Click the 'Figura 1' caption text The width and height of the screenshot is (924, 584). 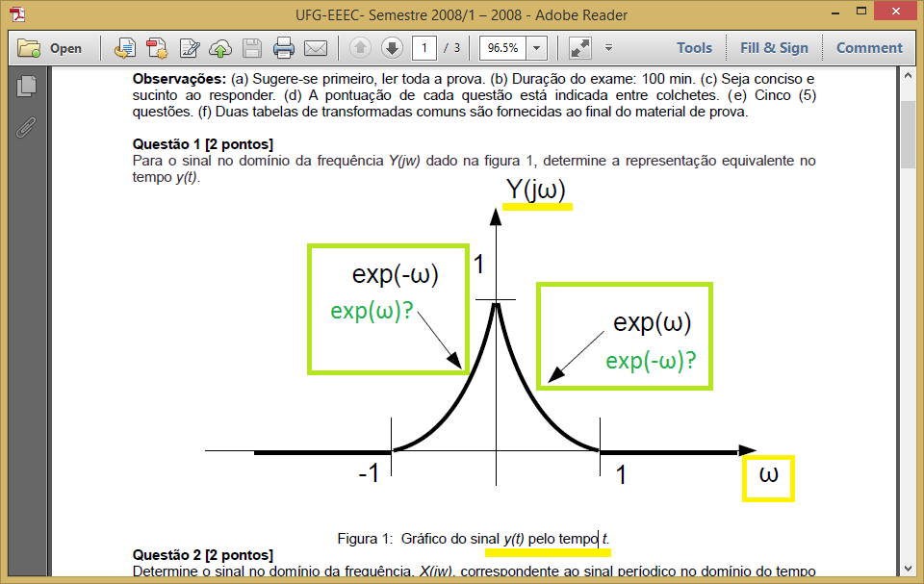[x=474, y=539]
